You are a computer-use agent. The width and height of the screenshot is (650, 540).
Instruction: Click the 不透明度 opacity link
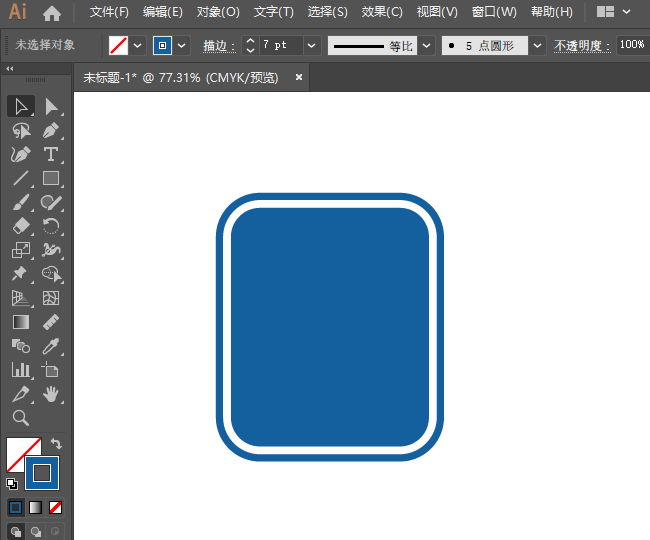pos(580,46)
